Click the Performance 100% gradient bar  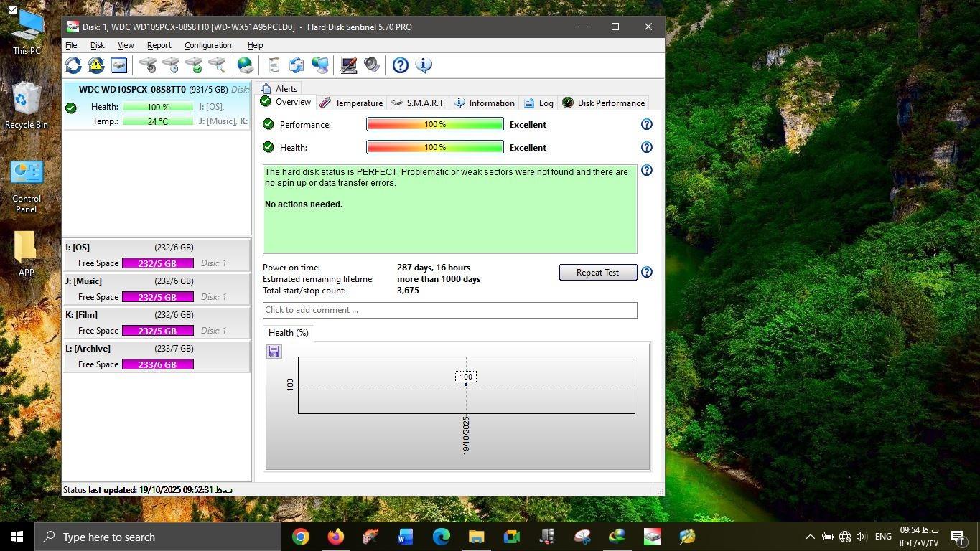[x=434, y=125]
